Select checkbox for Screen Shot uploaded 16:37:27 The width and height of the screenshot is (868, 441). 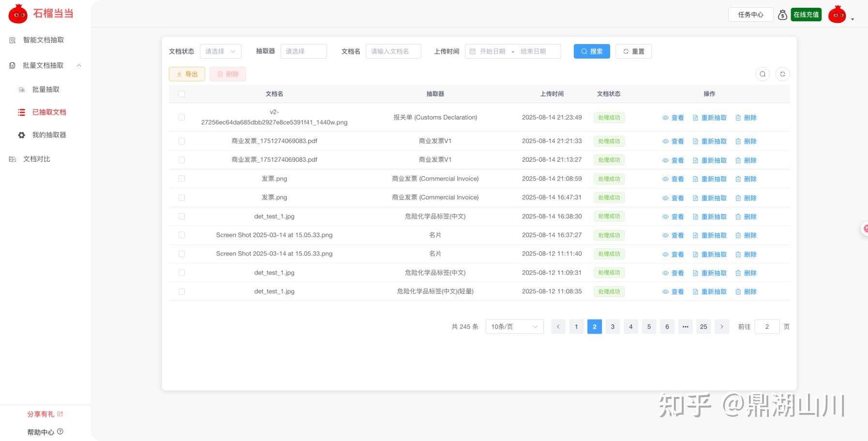pos(181,235)
